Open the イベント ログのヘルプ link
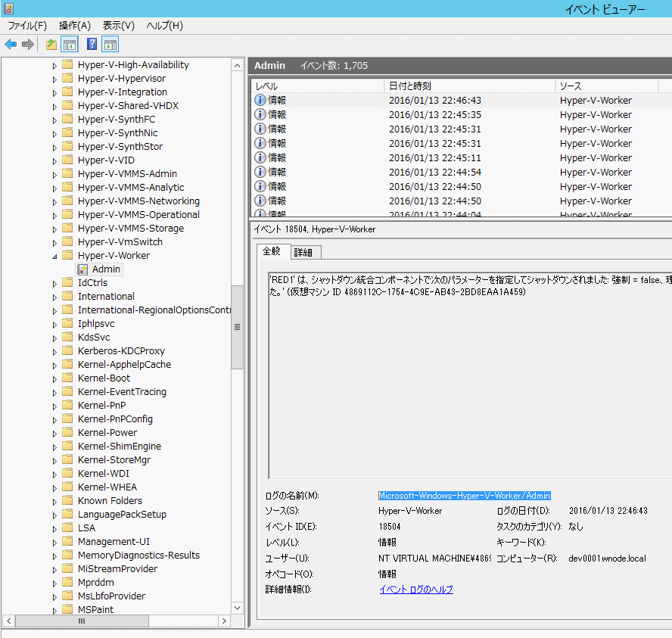 (415, 590)
